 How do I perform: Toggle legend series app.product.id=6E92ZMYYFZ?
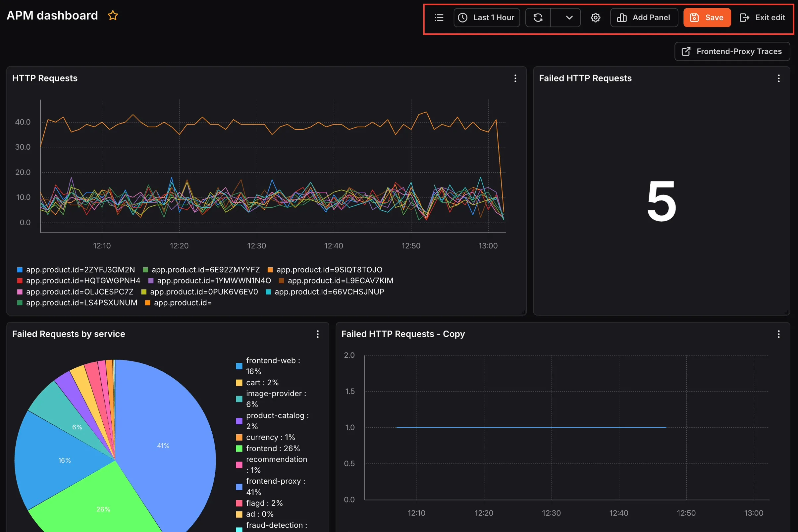coord(201,270)
